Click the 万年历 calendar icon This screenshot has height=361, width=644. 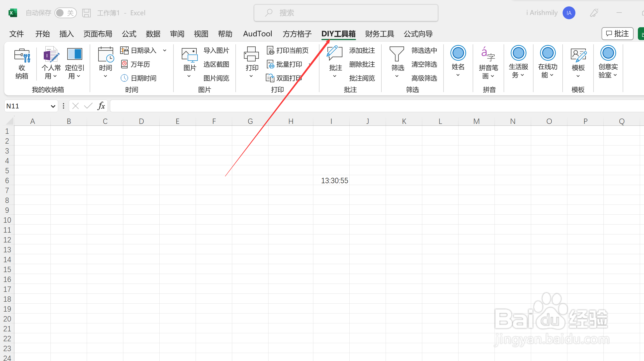coord(124,64)
